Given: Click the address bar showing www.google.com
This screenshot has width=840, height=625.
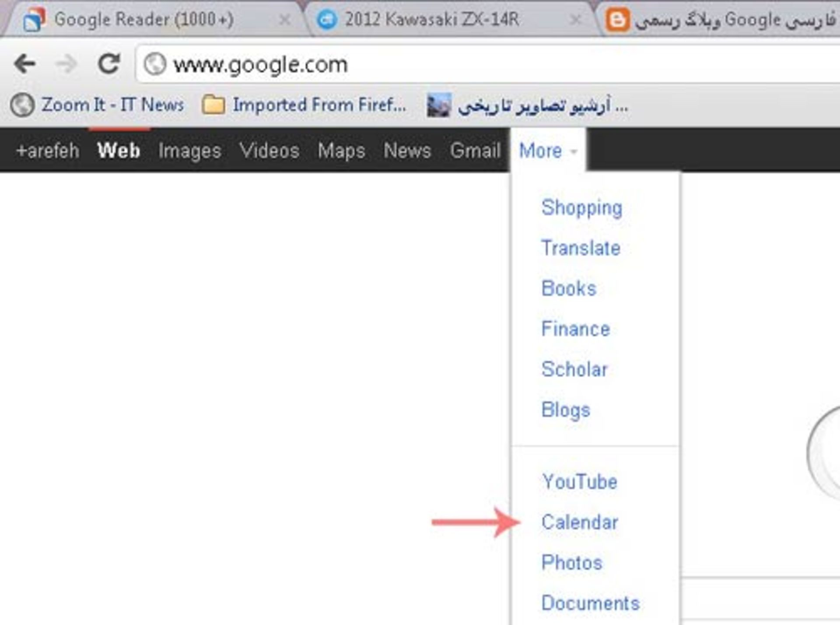Looking at the screenshot, I should tap(437, 65).
